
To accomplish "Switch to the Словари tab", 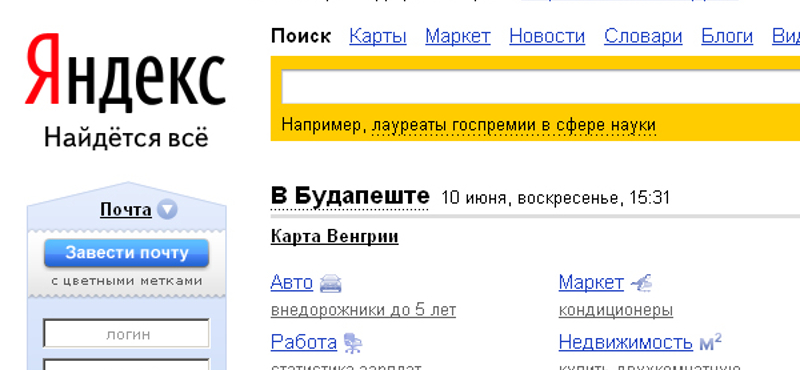I will tap(643, 36).
